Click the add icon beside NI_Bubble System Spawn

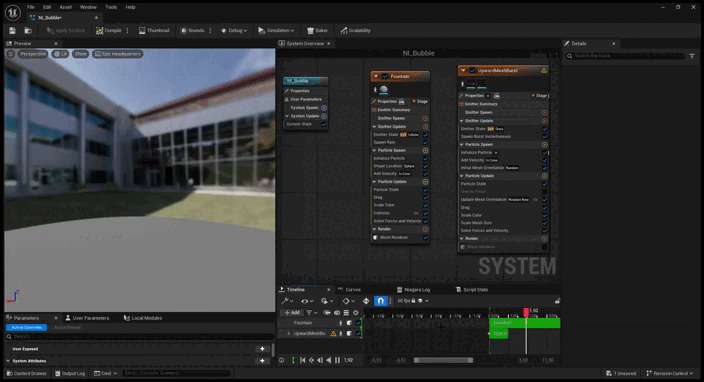point(324,108)
